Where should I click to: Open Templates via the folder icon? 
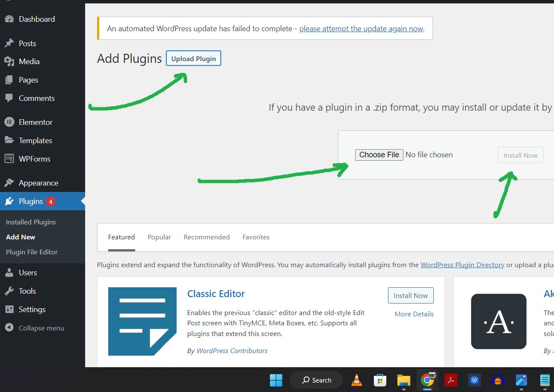9,140
